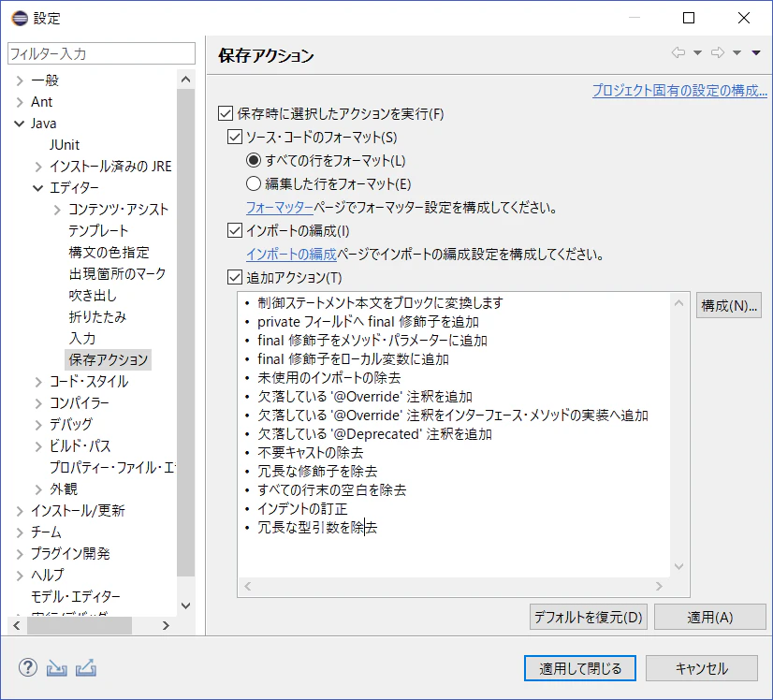Click the フィルター入力 search field
Screen dimensions: 773x700
pos(102,53)
